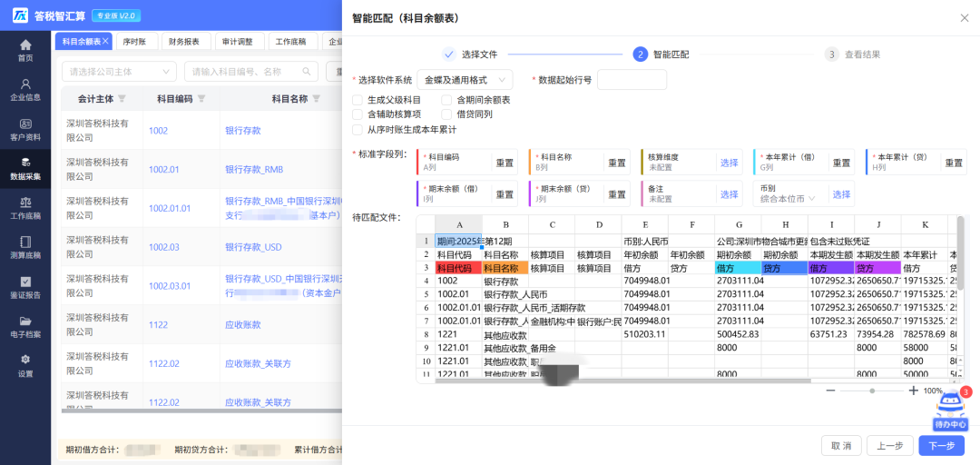
Task: Click the 选择文件 completed step checkmark
Action: pos(449,54)
